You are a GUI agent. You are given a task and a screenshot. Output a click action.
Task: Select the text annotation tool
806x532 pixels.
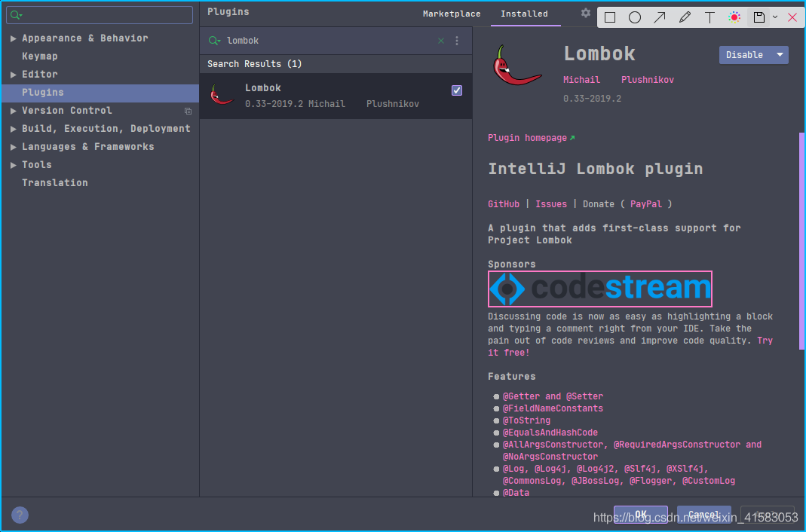pyautogui.click(x=709, y=17)
